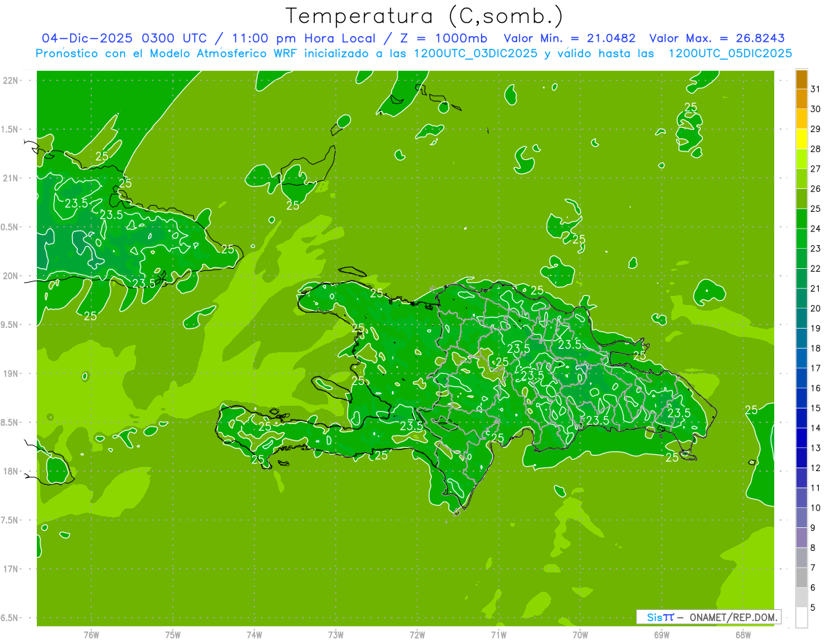Click the '20' label on the color scale
The height and width of the screenshot is (644, 834).
tap(816, 308)
